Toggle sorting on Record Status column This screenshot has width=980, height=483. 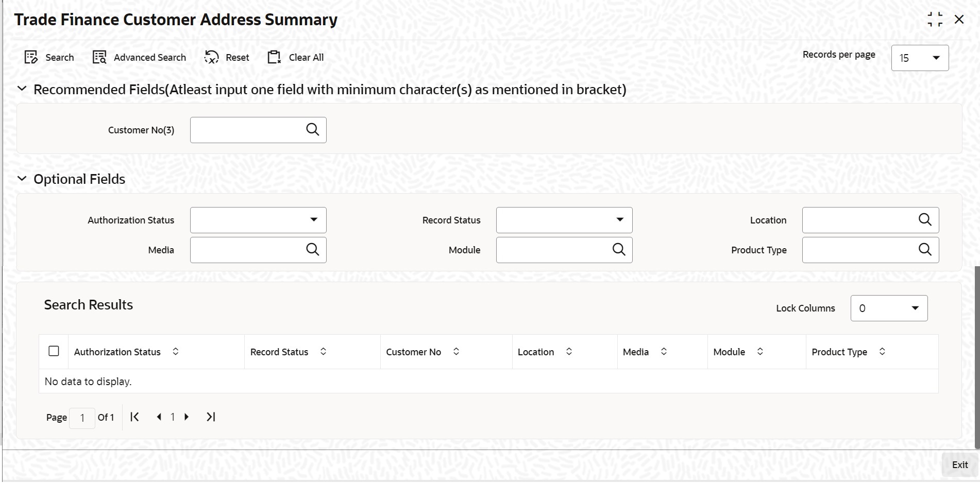pyautogui.click(x=324, y=352)
